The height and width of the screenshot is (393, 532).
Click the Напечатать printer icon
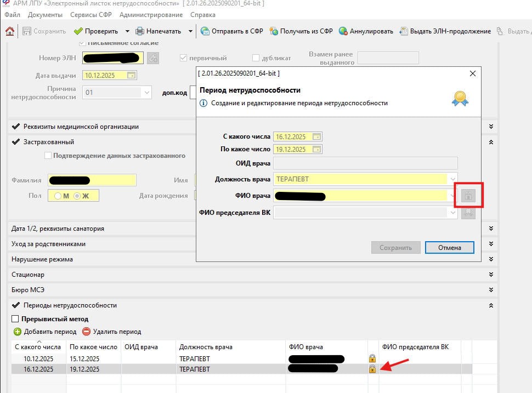click(x=140, y=31)
